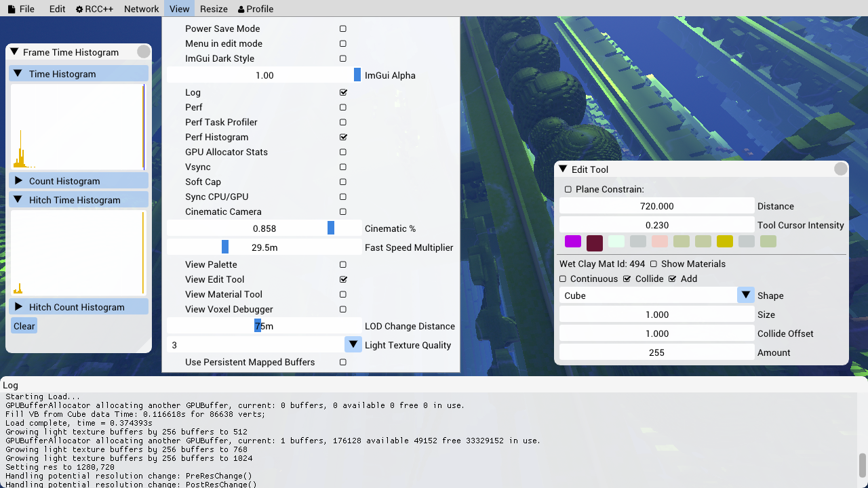
Task: Expand the Hitch Count Histogram section
Action: tap(79, 307)
